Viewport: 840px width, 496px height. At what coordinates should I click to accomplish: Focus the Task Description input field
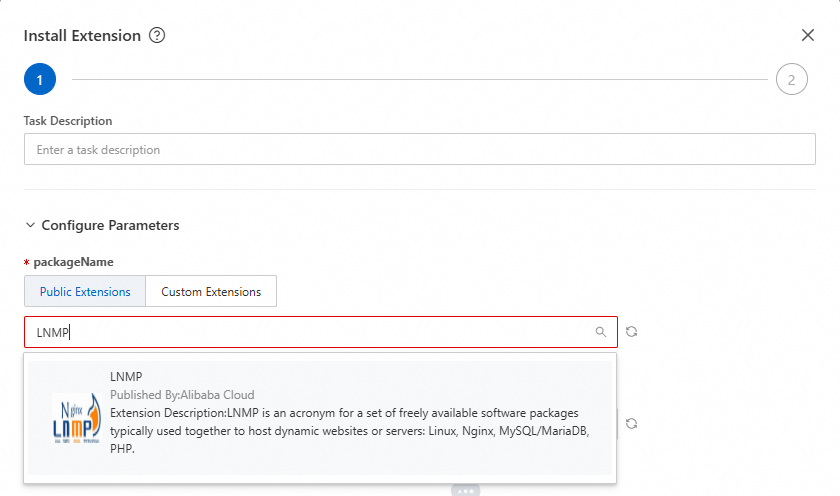tap(419, 149)
